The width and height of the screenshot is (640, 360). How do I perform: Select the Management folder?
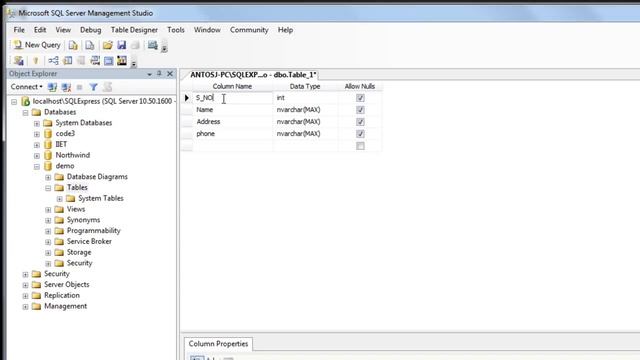coord(65,306)
